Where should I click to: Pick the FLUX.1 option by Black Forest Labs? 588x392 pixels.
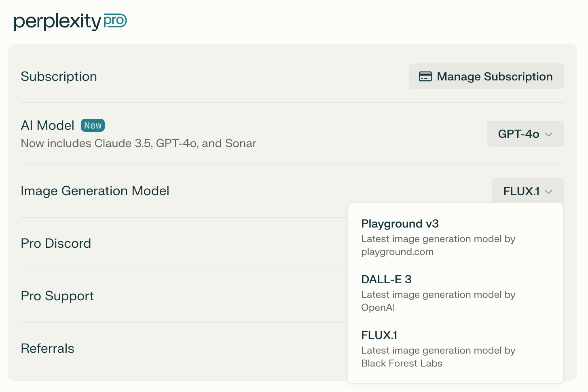[x=379, y=335]
